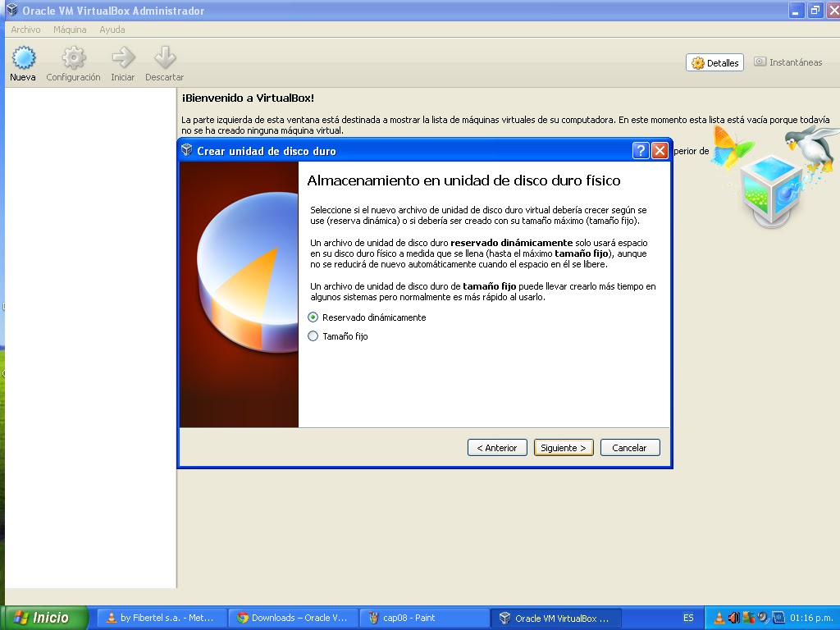Open the Inicio start menu

pos(44,618)
